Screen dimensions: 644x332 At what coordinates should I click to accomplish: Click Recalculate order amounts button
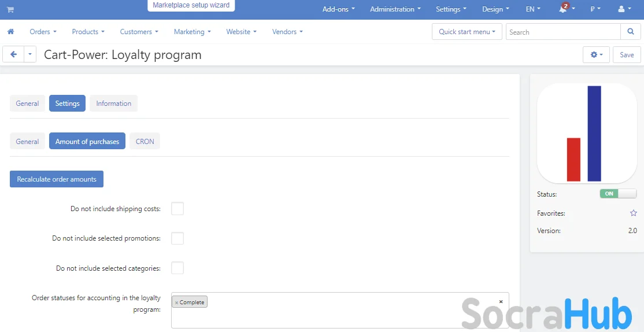[x=57, y=179]
